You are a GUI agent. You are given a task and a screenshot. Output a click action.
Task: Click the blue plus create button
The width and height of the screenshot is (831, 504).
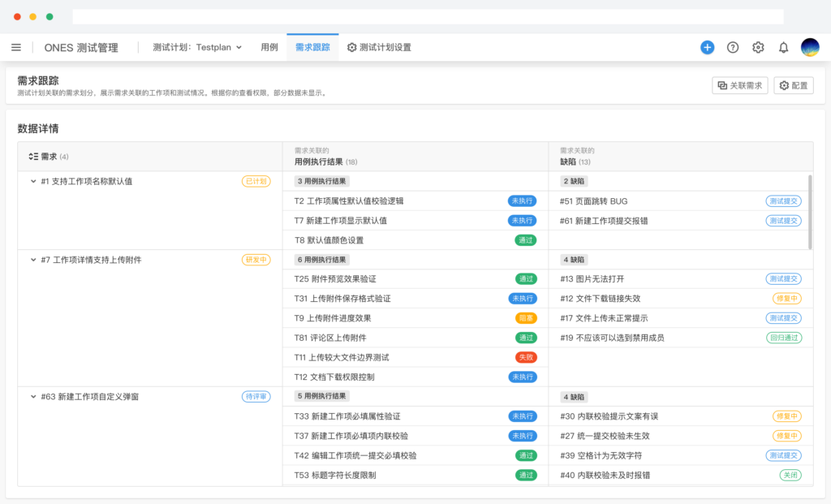707,47
